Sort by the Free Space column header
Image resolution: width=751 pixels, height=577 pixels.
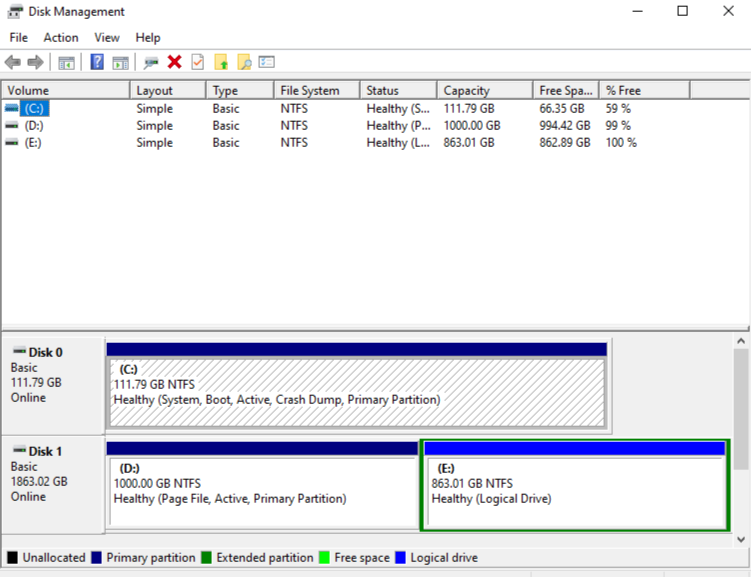tap(566, 91)
